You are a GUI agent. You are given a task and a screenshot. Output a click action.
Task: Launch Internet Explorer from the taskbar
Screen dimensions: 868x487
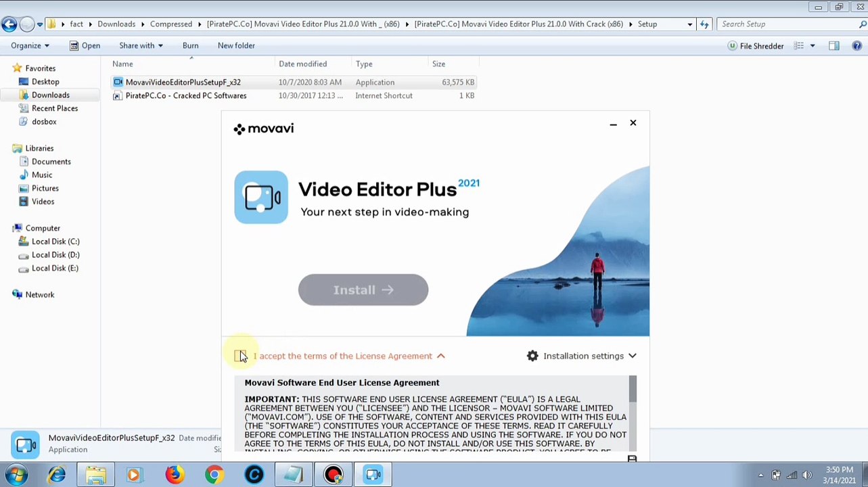(x=56, y=475)
